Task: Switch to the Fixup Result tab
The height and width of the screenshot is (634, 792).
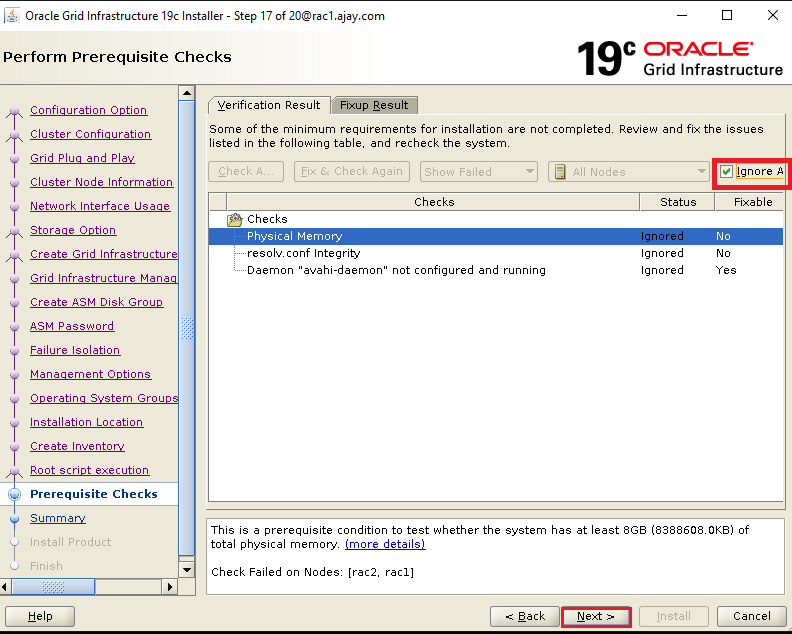Action: tap(374, 105)
